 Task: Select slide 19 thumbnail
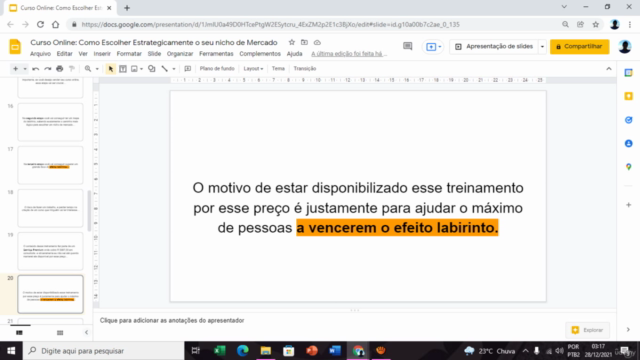(x=50, y=251)
